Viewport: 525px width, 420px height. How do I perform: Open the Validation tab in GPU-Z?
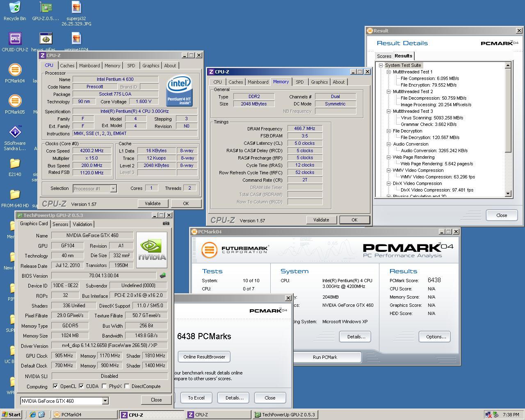(x=82, y=224)
